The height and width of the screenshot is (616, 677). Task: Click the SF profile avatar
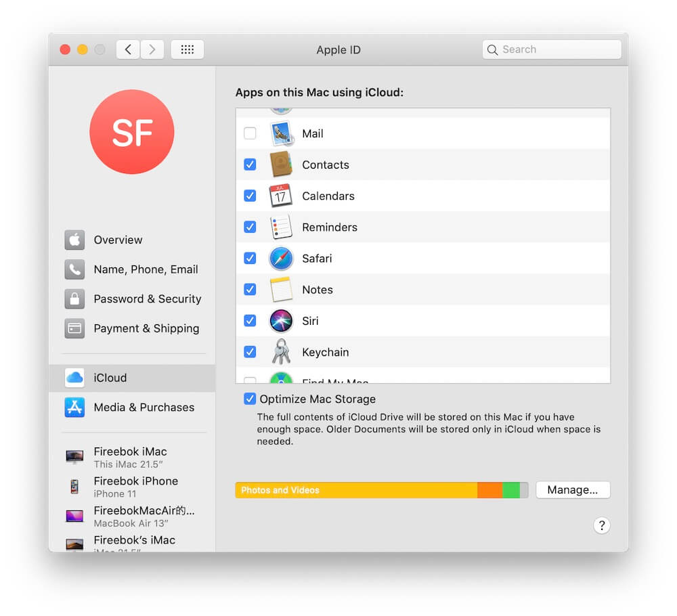coord(132,131)
